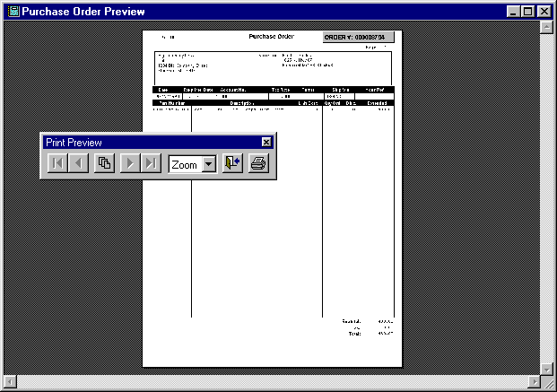
Task: Minimize the Purchase Order Preview window
Action: (513, 12)
